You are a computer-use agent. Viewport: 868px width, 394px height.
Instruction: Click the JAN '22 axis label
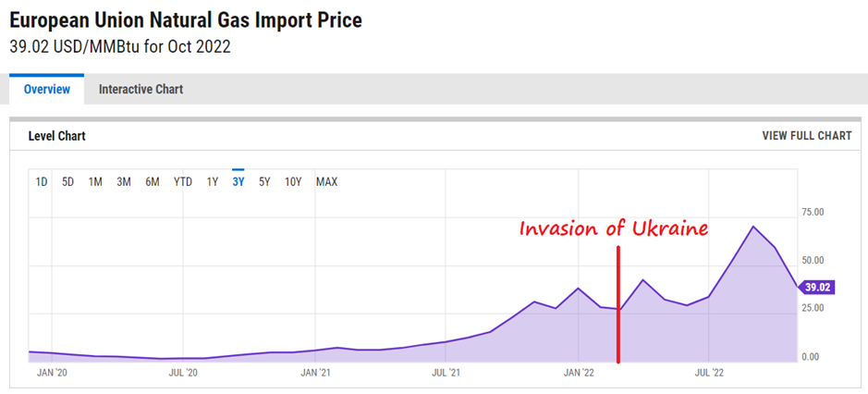[579, 373]
